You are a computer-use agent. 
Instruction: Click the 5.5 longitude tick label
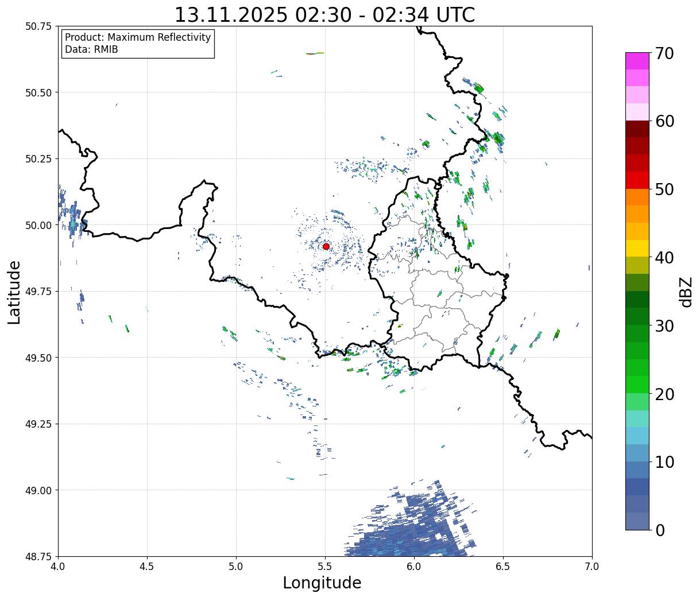pyautogui.click(x=324, y=567)
